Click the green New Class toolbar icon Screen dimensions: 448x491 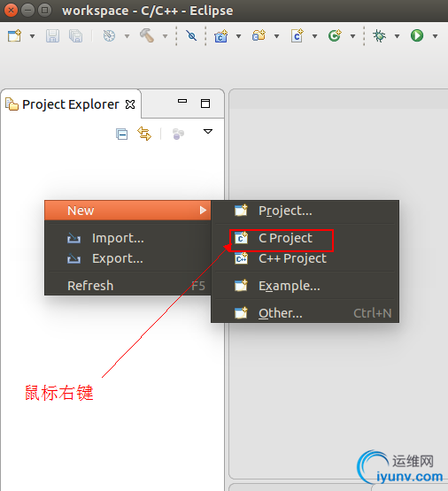pyautogui.click(x=335, y=35)
